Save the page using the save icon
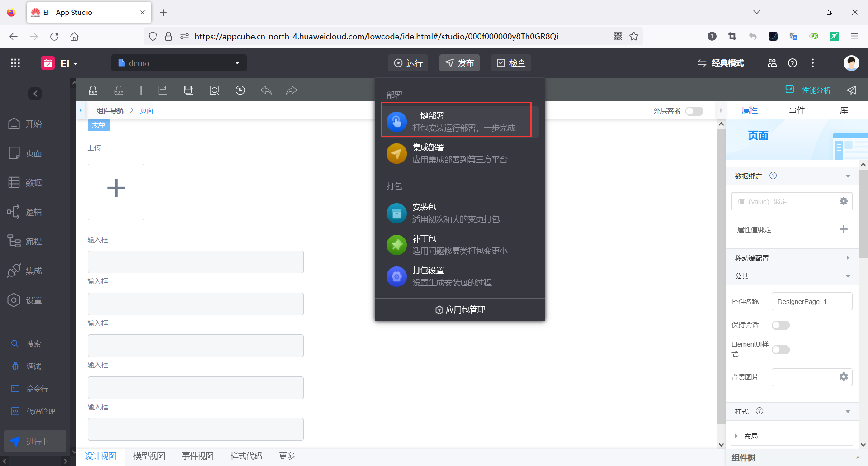This screenshot has height=466, width=868. pyautogui.click(x=163, y=90)
